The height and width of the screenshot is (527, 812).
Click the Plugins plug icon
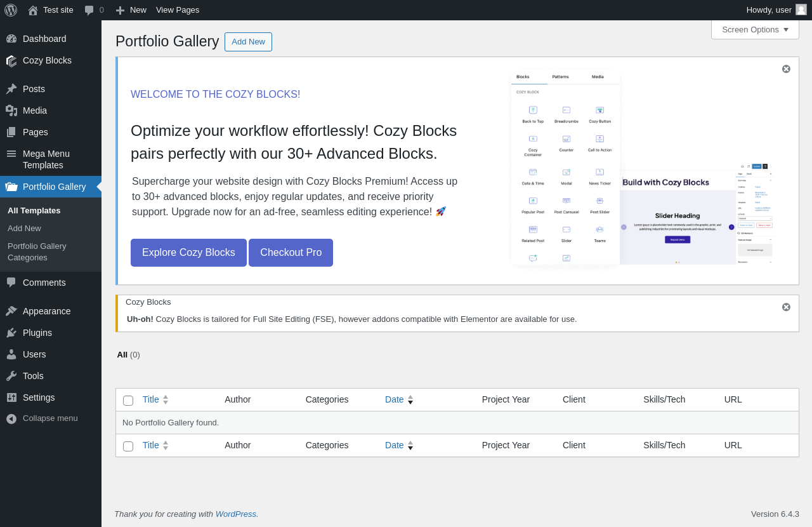pos(11,333)
